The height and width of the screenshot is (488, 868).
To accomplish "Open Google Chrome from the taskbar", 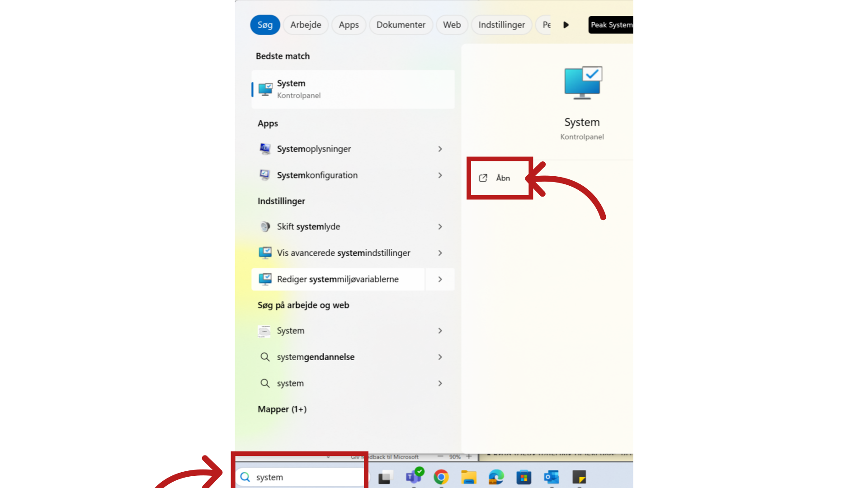I will [x=441, y=477].
